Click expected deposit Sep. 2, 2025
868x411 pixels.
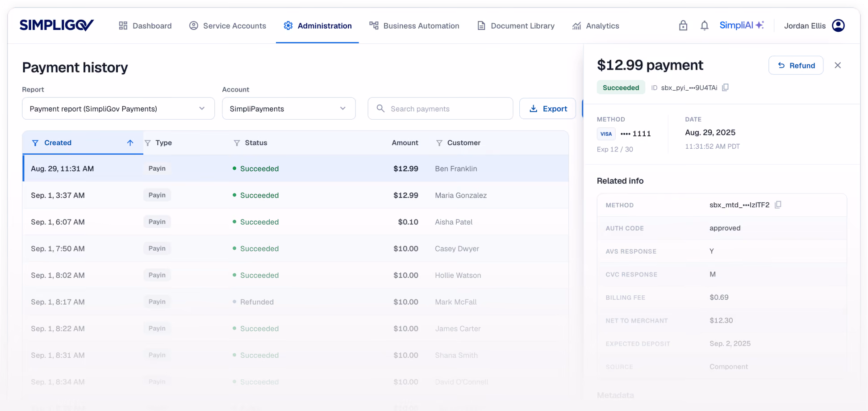[730, 344]
